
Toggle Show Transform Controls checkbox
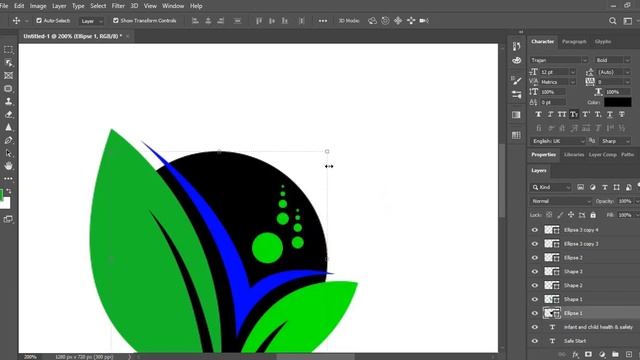tap(116, 20)
